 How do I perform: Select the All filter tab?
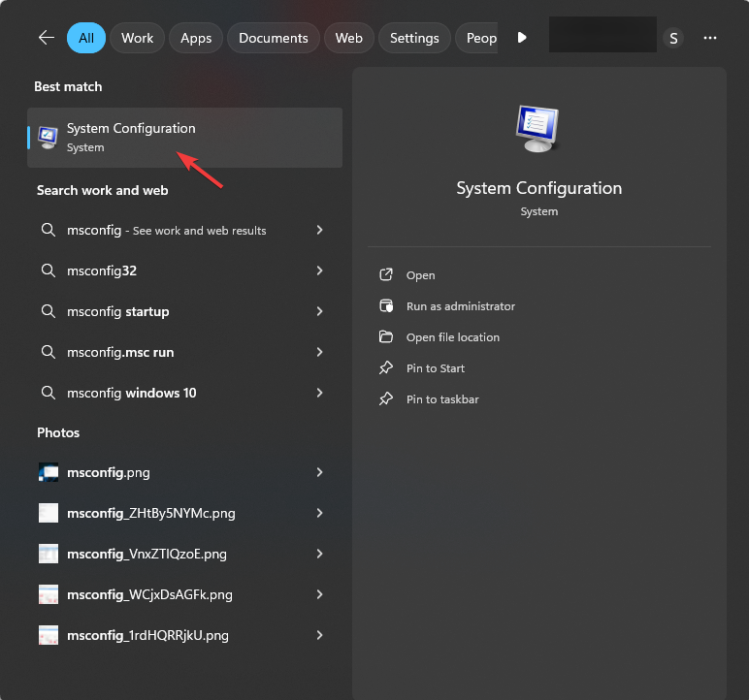coord(86,38)
